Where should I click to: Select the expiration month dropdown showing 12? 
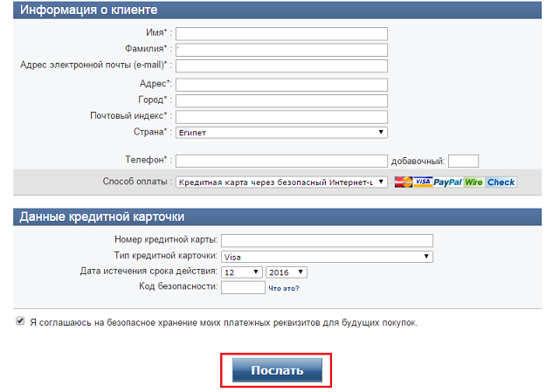point(240,272)
